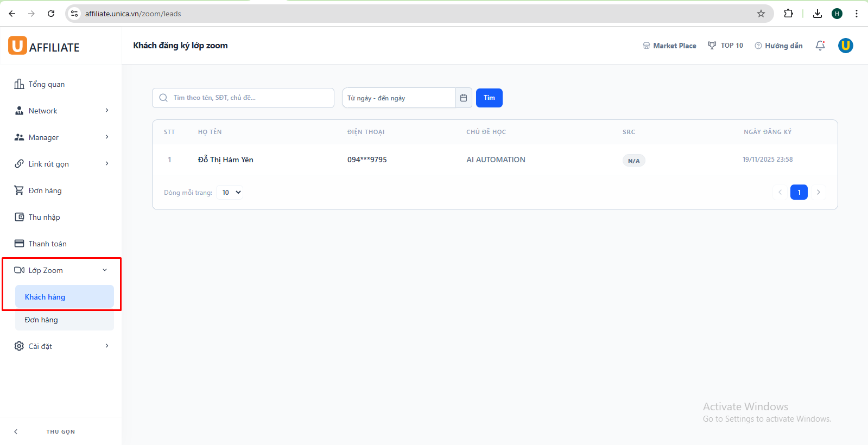Image resolution: width=868 pixels, height=445 pixels.
Task: Expand the Network menu
Action: tap(61, 111)
